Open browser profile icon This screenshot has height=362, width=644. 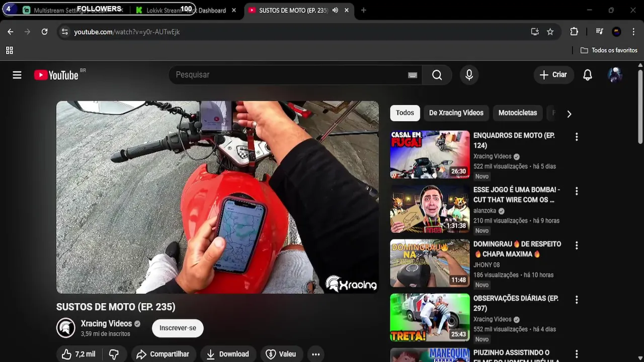coord(616,32)
